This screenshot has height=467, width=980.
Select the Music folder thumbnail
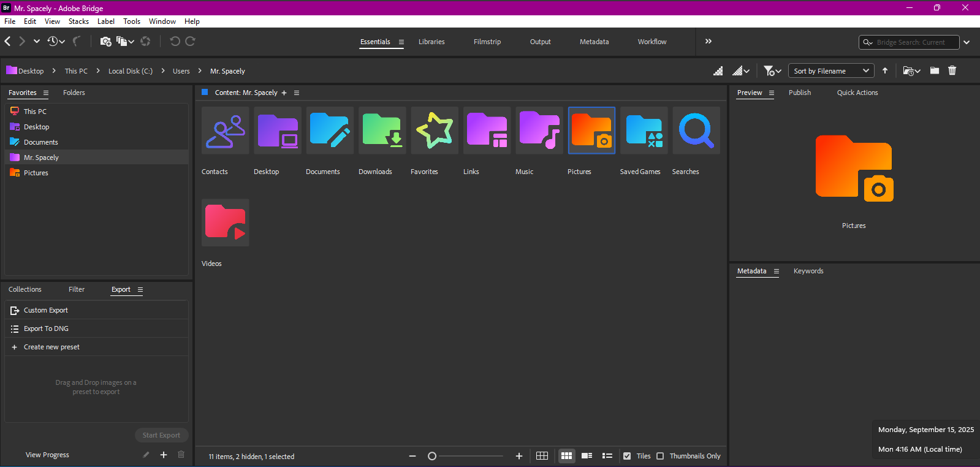[x=539, y=131]
